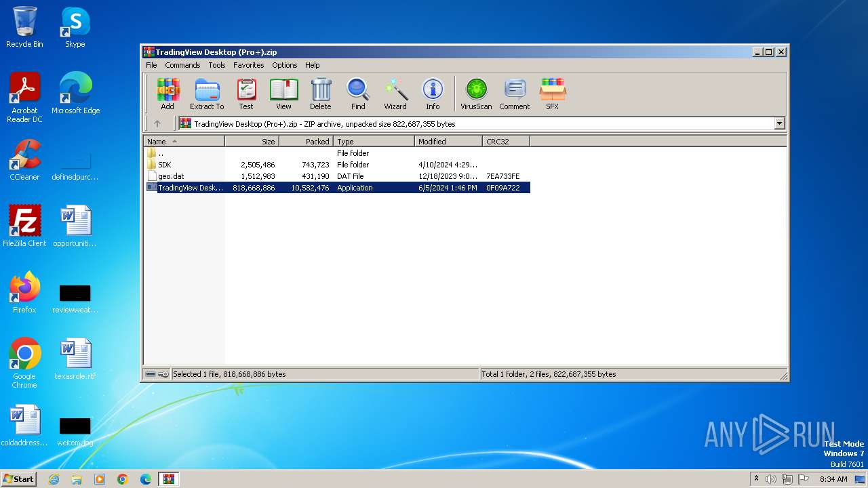This screenshot has height=488, width=868.
Task: Expand the archive path dropdown
Action: point(779,123)
